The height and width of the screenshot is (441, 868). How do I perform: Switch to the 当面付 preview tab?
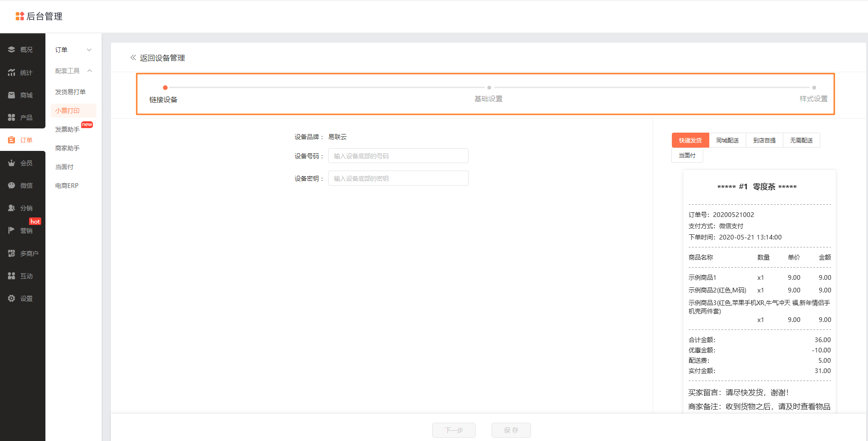coord(687,155)
